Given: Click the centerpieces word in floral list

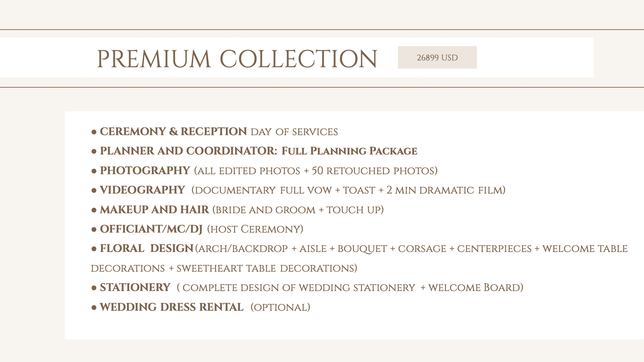Looking at the screenshot, I should [494, 249].
